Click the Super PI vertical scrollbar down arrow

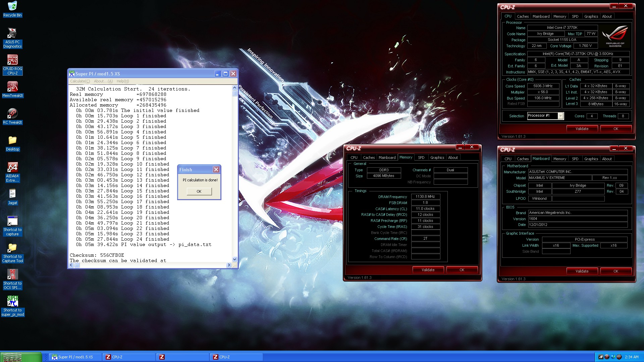234,259
